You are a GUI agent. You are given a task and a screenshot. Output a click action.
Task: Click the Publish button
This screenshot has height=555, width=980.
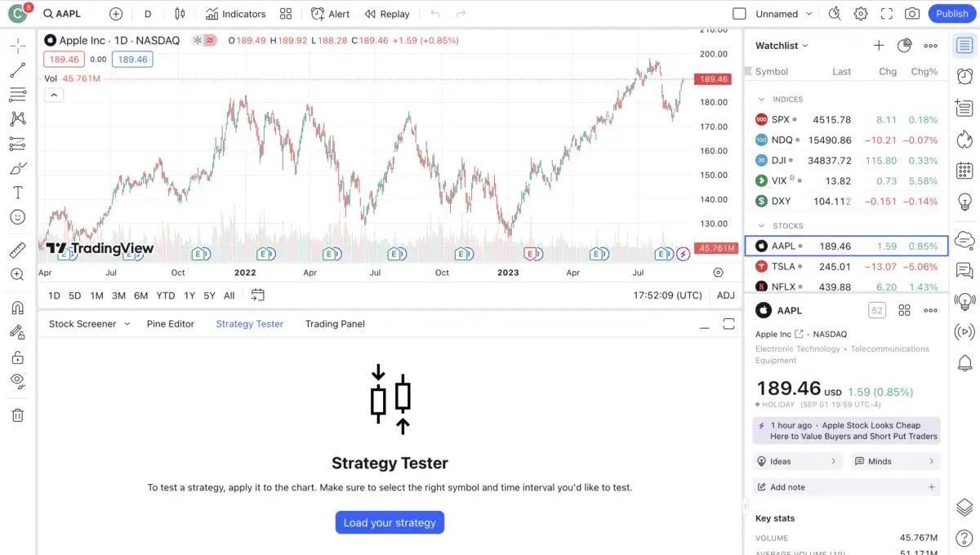951,14
